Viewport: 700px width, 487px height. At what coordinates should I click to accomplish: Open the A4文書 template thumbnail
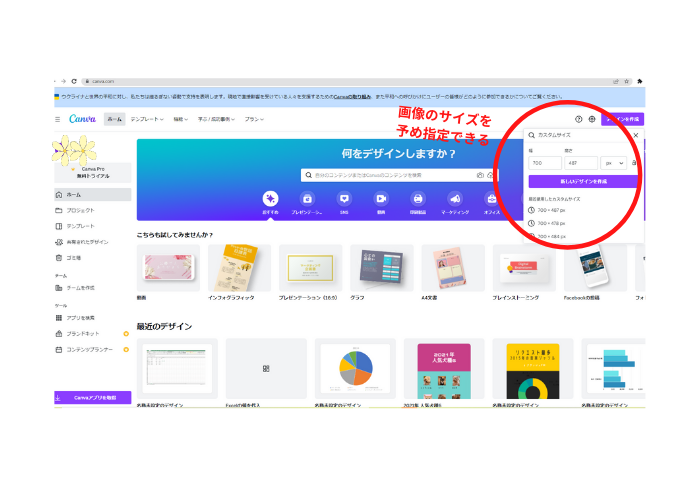453,268
